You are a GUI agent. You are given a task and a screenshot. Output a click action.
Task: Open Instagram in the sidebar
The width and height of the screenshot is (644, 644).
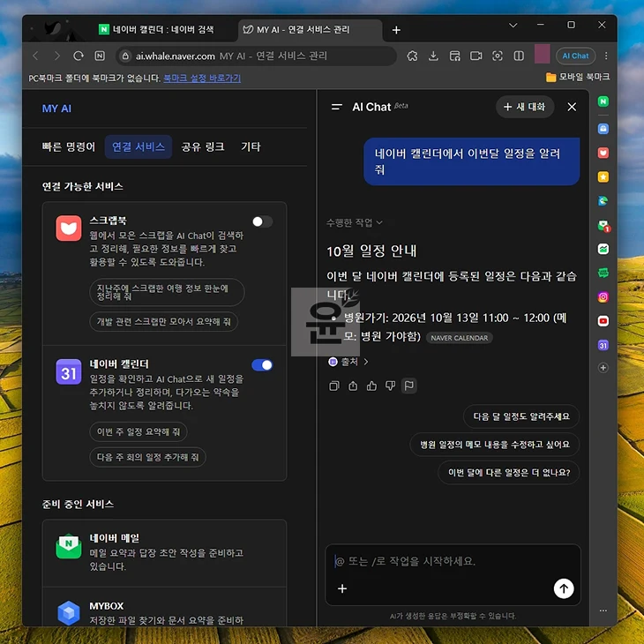tap(603, 297)
